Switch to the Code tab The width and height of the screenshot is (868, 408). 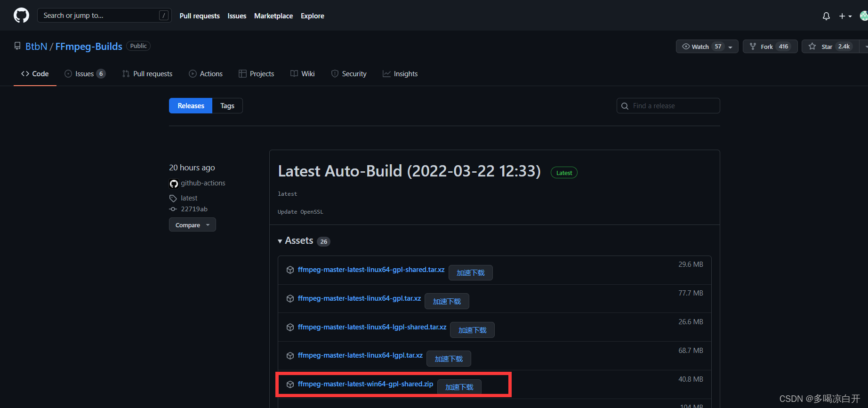(x=35, y=74)
